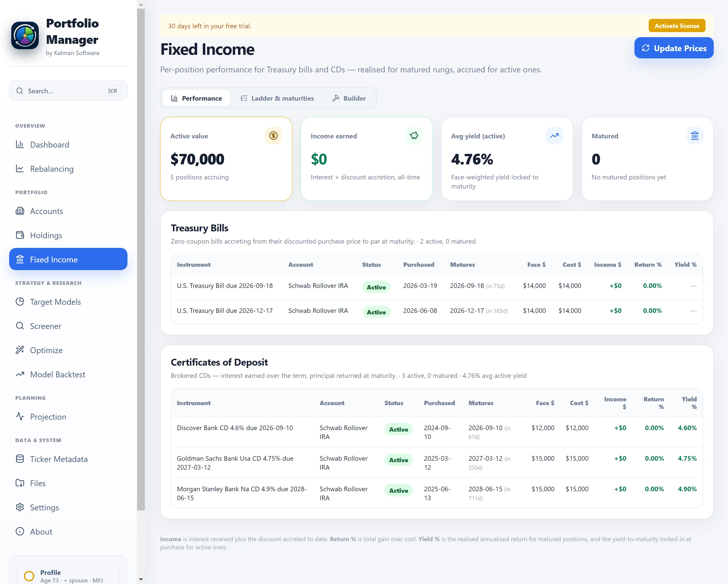The width and height of the screenshot is (728, 584).
Task: Select the Performance tab
Action: tap(197, 98)
